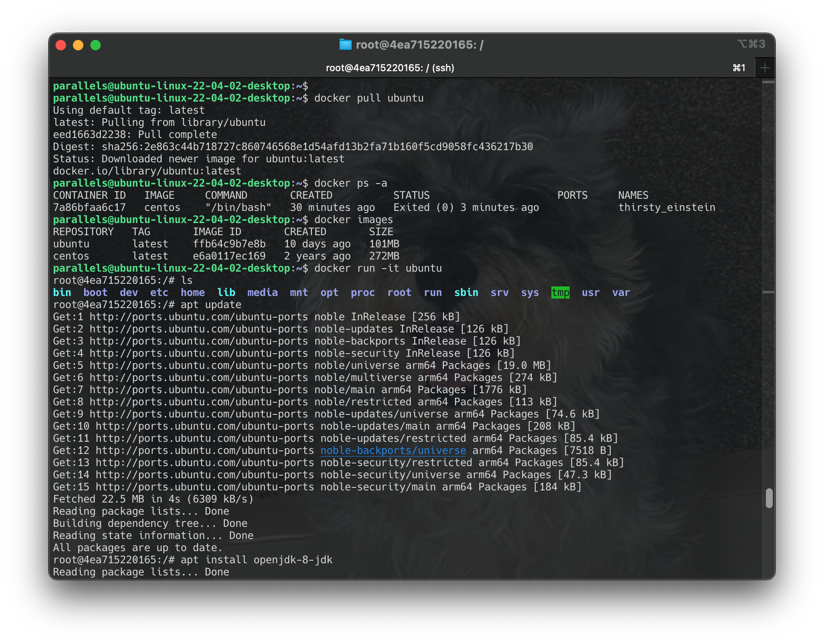Click 'Fetched 22.5 MB in 4s' line
Screen dimensions: 824x644
[x=153, y=499]
